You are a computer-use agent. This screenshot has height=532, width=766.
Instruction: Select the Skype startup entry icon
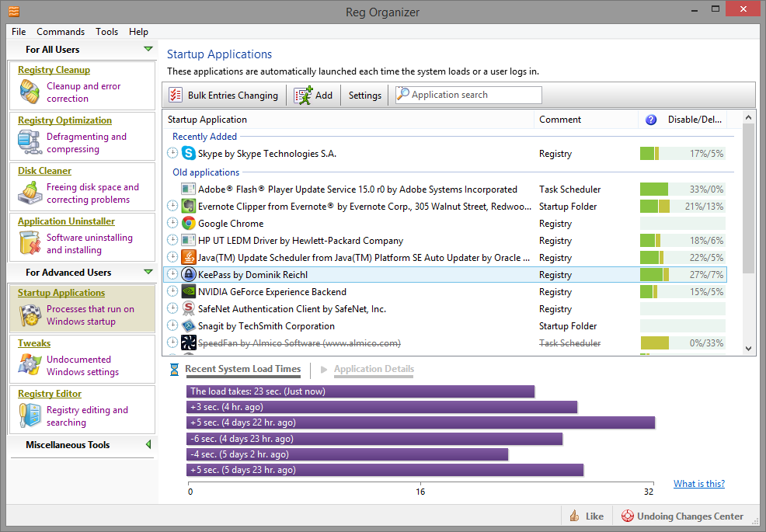(187, 153)
